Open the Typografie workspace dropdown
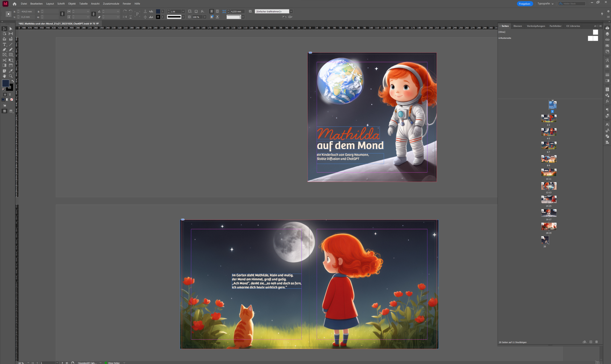 pyautogui.click(x=546, y=4)
